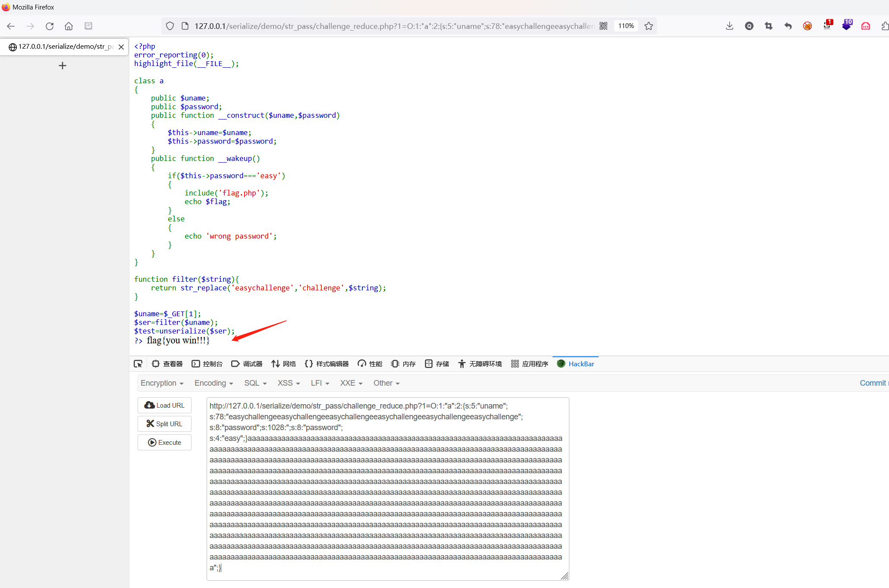Image resolution: width=889 pixels, height=588 pixels.
Task: Open the extension with red badge 1
Action: pos(827,25)
